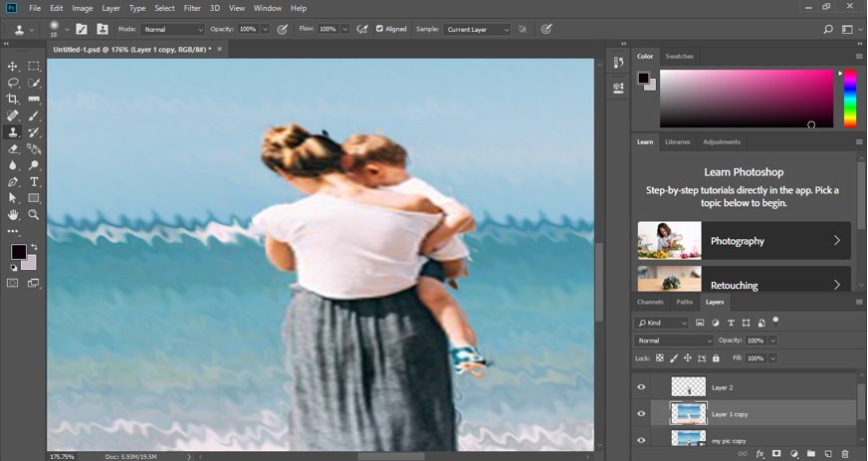Select the Crop tool
The image size is (868, 461).
click(13, 100)
